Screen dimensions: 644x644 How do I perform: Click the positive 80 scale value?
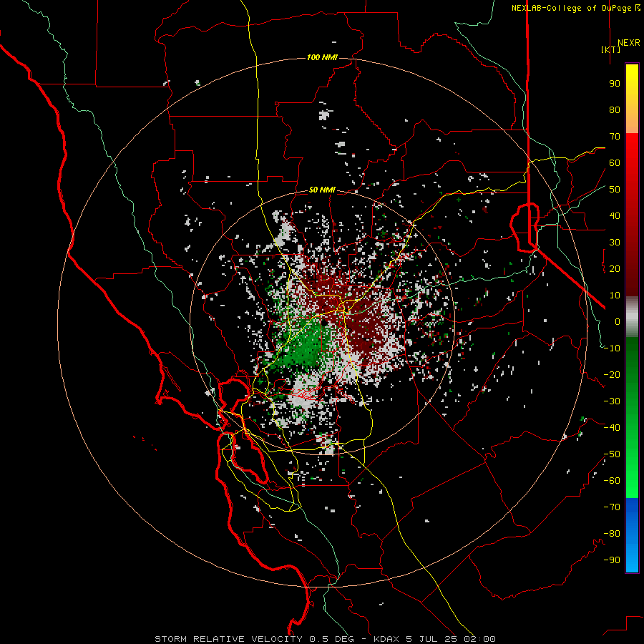pos(615,109)
